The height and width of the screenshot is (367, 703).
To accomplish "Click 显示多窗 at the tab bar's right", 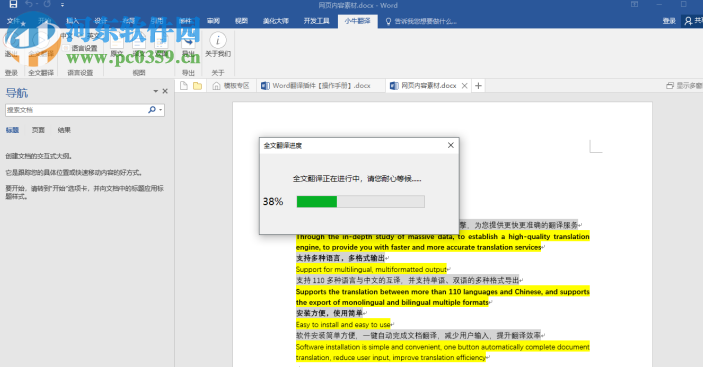I will tap(684, 86).
